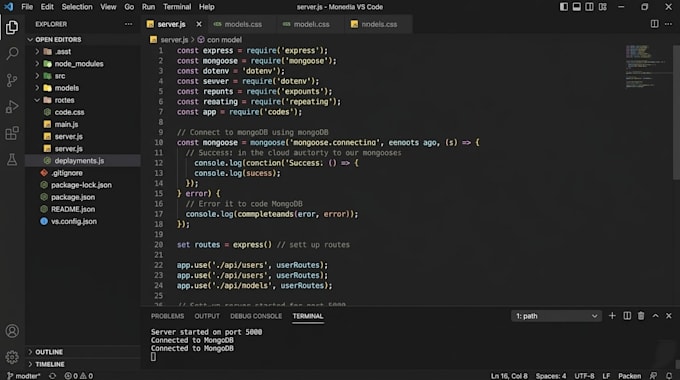Image resolution: width=680 pixels, height=380 pixels.
Task: Click the VS Code logo icon
Action: [9, 7]
